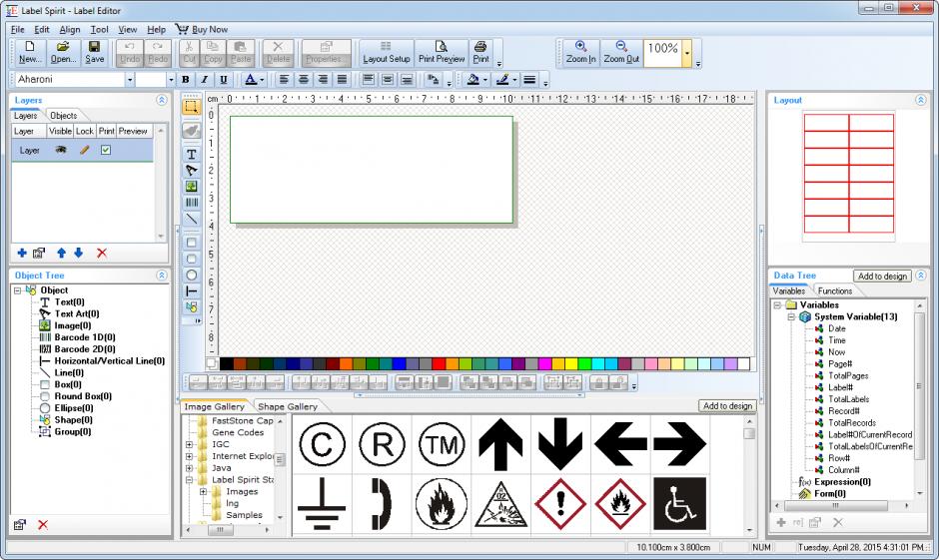
Task: Open the font size dropdown
Action: point(171,79)
